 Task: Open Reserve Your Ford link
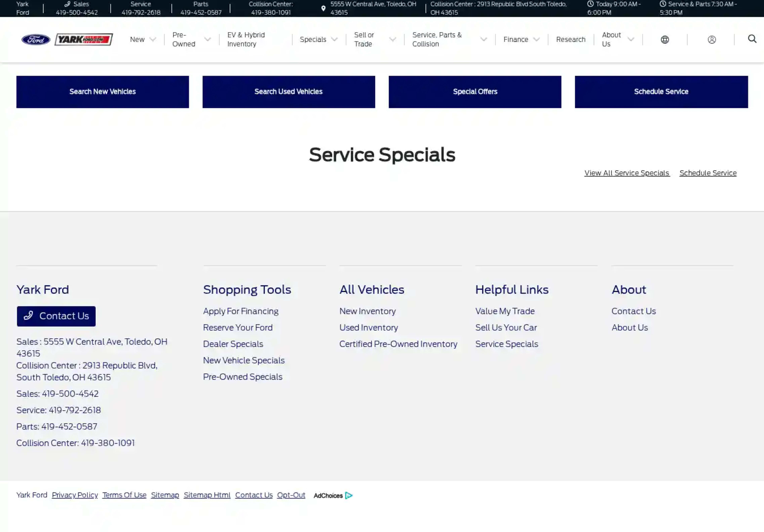point(238,328)
